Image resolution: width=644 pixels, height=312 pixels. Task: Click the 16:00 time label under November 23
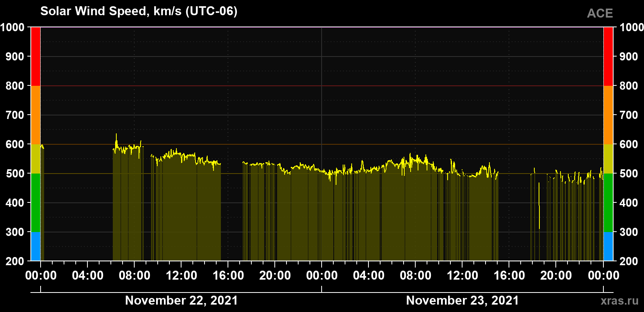click(509, 275)
